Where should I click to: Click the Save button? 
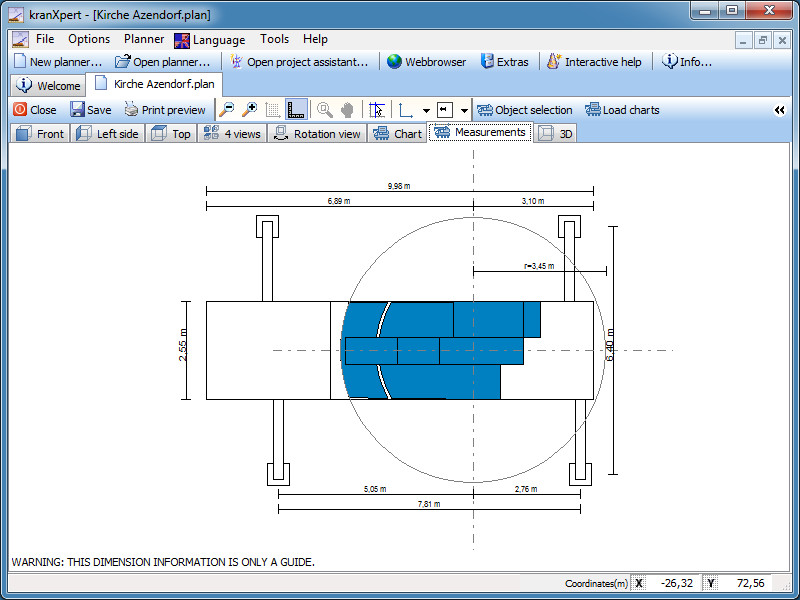pyautogui.click(x=90, y=110)
